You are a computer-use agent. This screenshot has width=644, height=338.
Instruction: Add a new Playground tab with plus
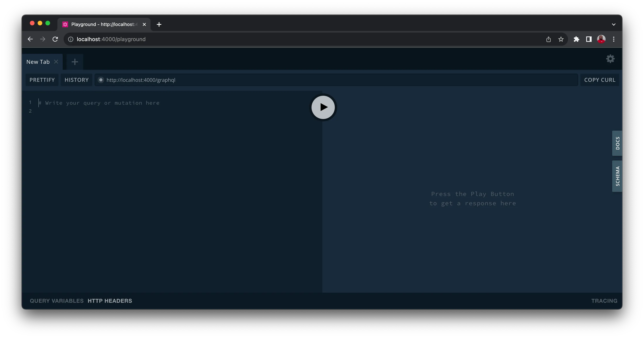[x=75, y=62]
